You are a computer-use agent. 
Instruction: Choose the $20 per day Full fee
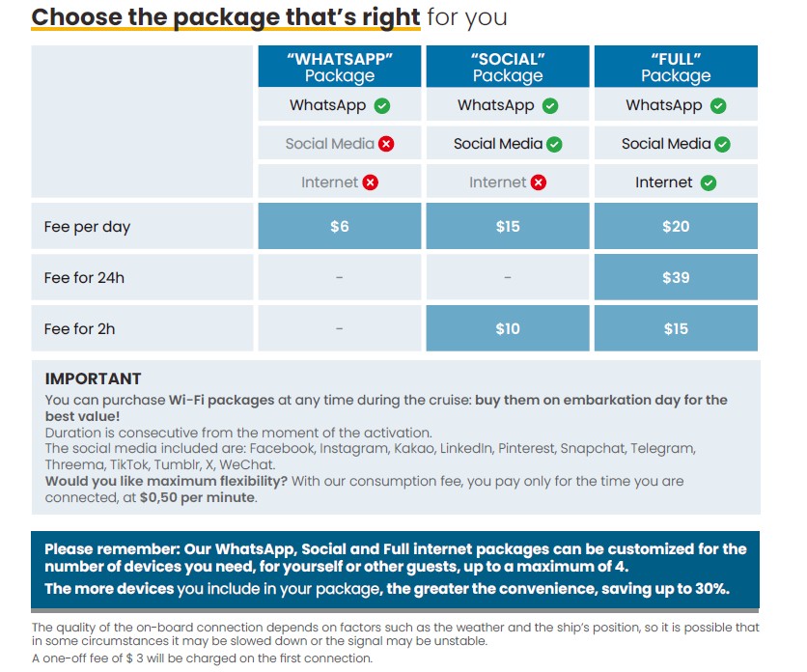[x=676, y=227]
